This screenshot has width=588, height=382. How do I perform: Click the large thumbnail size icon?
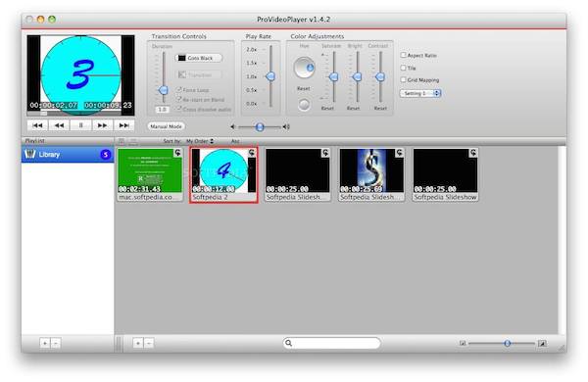pyautogui.click(x=542, y=343)
